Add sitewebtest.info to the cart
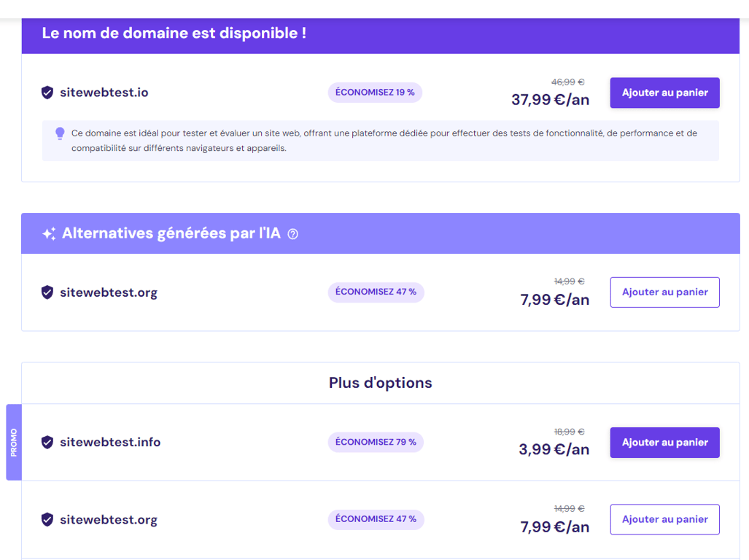Image resolution: width=749 pixels, height=560 pixels. pyautogui.click(x=664, y=443)
